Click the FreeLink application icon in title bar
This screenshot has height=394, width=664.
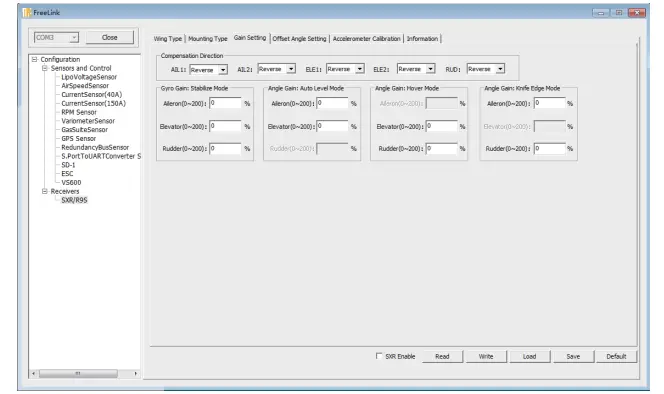point(27,13)
